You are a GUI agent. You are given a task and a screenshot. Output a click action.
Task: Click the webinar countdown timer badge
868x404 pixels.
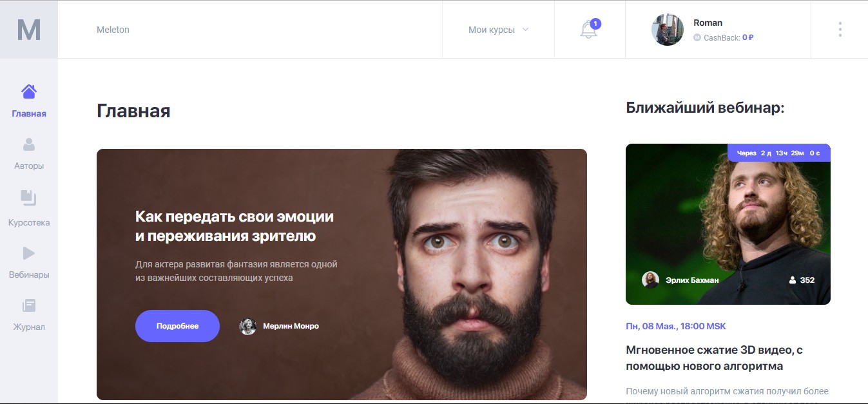(x=779, y=153)
